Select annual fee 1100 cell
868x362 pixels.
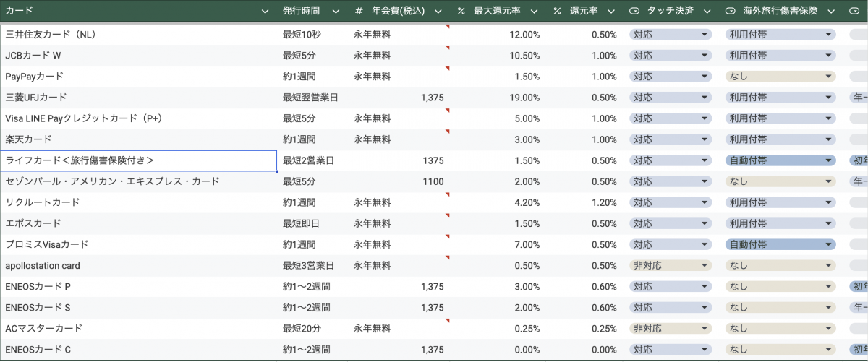(399, 181)
